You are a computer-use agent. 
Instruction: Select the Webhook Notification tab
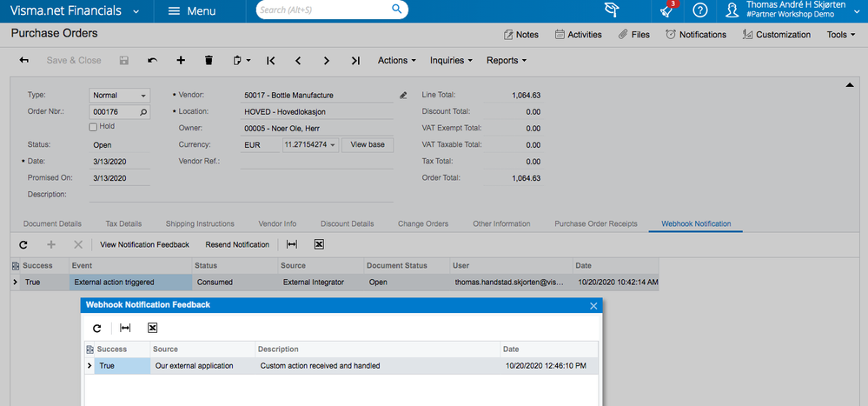(696, 223)
